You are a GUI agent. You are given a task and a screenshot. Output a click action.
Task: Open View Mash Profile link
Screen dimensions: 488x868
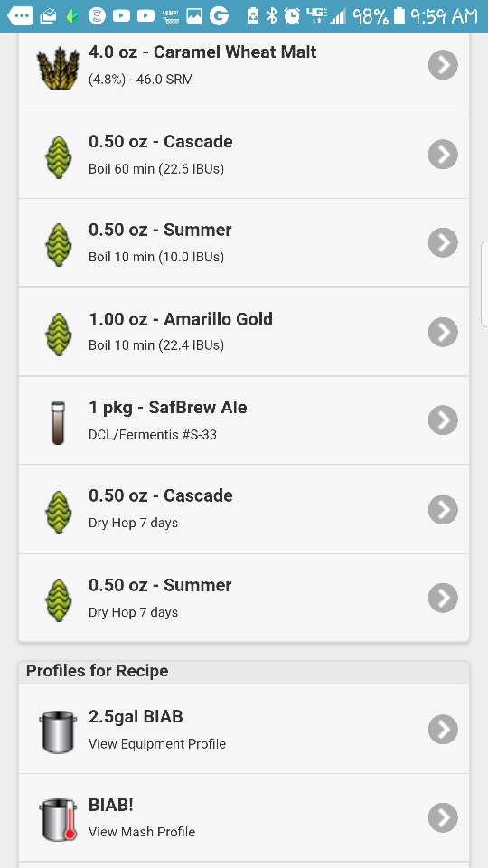(x=142, y=832)
